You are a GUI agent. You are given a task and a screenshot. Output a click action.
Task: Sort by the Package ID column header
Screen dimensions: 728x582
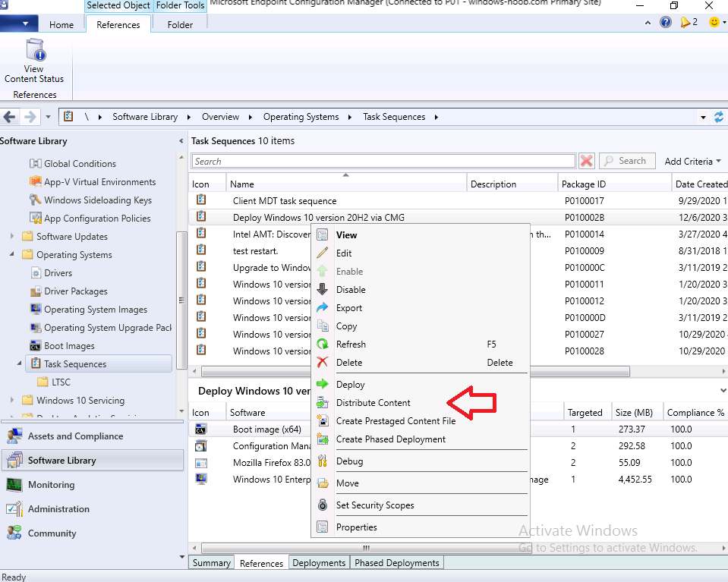pos(614,184)
